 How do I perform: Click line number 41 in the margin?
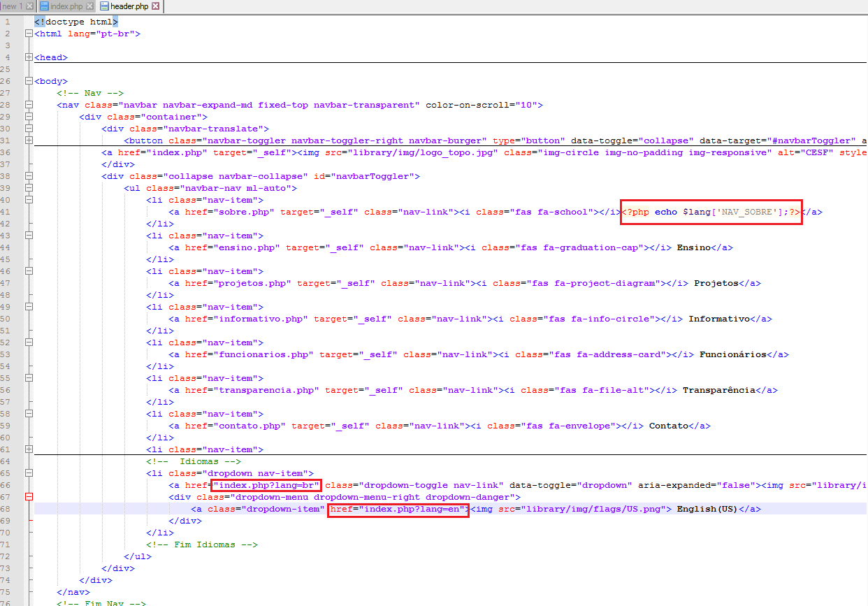6,212
